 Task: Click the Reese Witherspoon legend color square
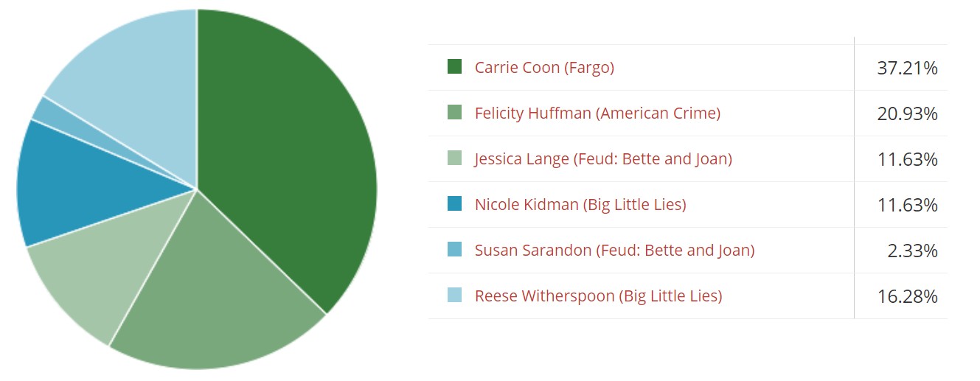pyautogui.click(x=454, y=296)
